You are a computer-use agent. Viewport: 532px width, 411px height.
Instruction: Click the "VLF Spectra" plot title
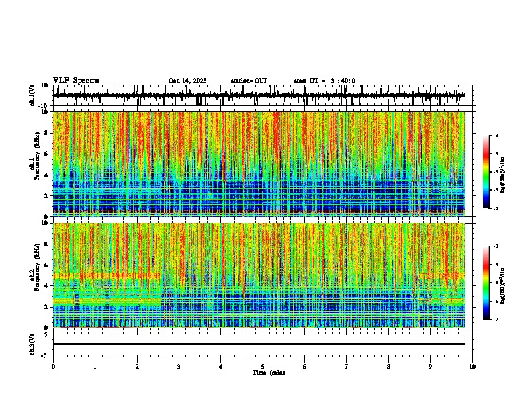click(x=76, y=80)
